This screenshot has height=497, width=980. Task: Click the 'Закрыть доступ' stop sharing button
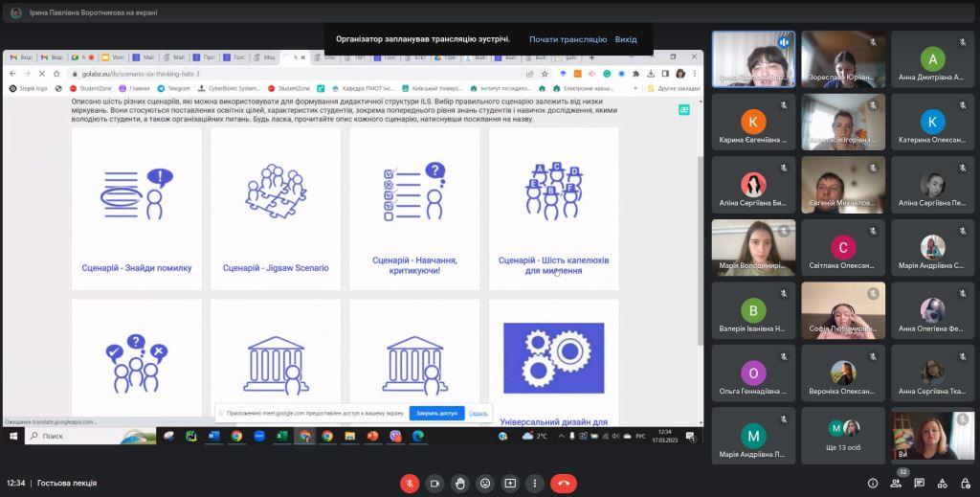coord(435,413)
